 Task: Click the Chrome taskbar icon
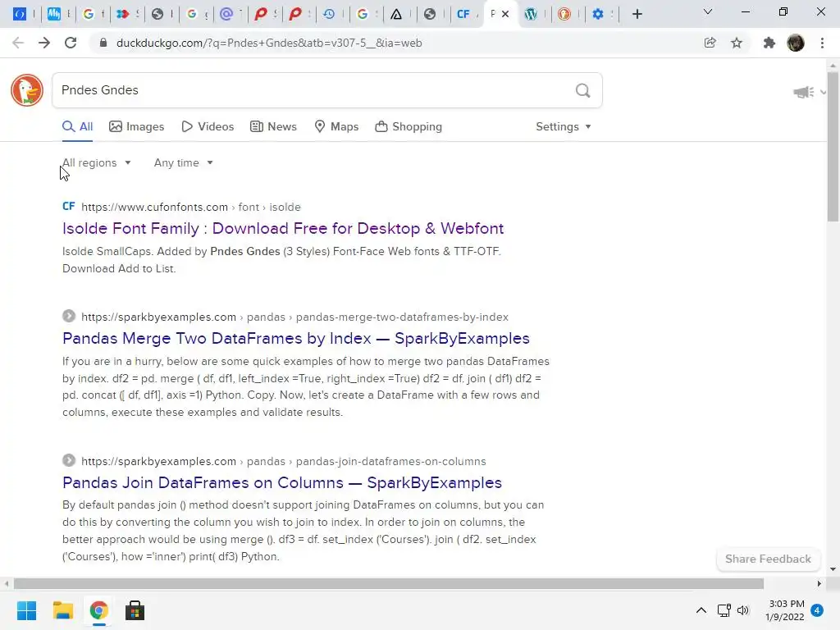[98, 610]
